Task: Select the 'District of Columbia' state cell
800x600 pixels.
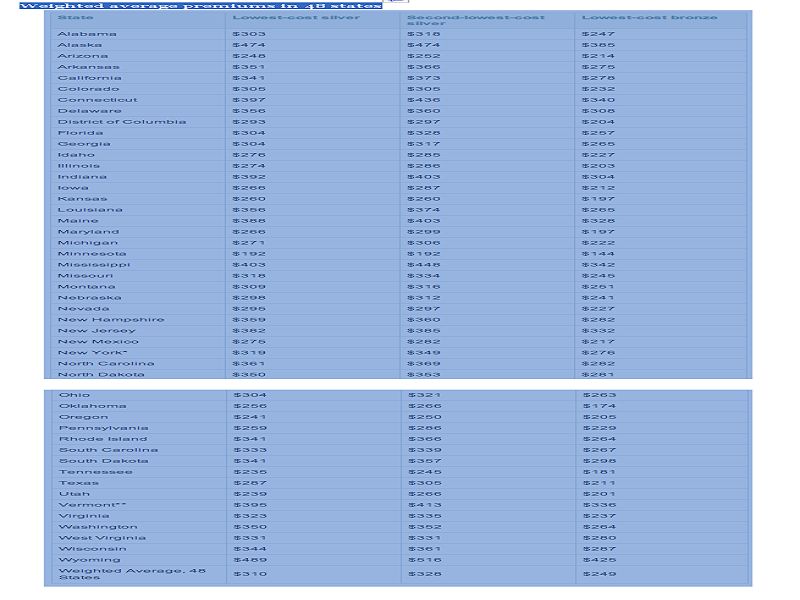Action: click(121, 122)
